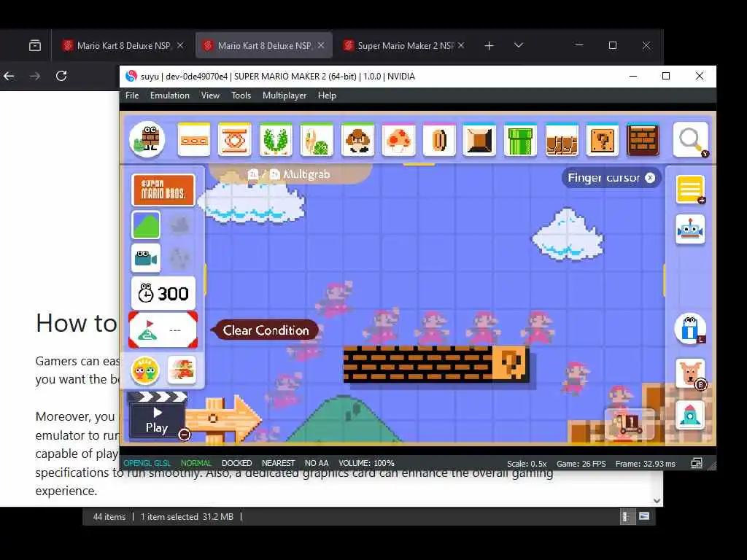The width and height of the screenshot is (747, 560).
Task: Toggle the NO AA anti-aliasing button
Action: (317, 463)
